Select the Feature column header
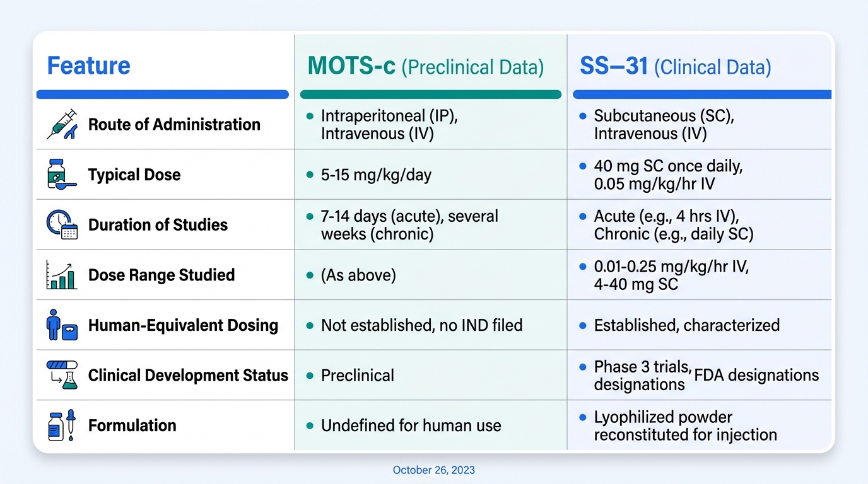 (x=89, y=66)
